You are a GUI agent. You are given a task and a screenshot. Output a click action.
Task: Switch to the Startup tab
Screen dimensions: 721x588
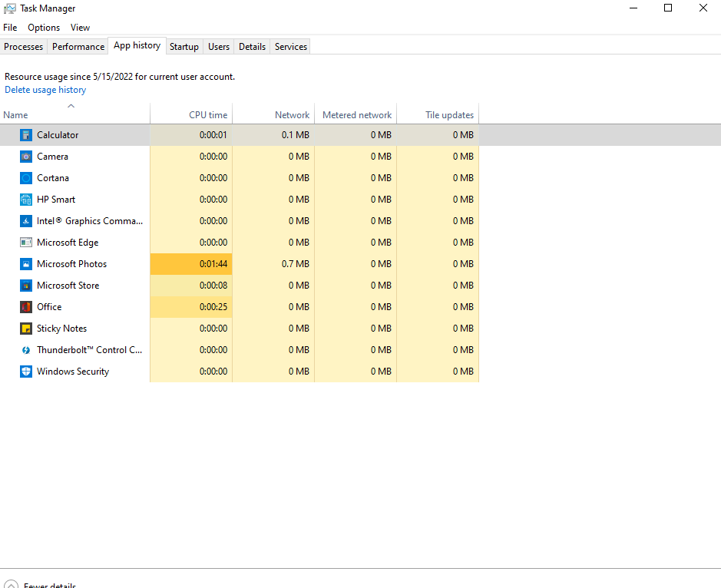[x=184, y=46]
